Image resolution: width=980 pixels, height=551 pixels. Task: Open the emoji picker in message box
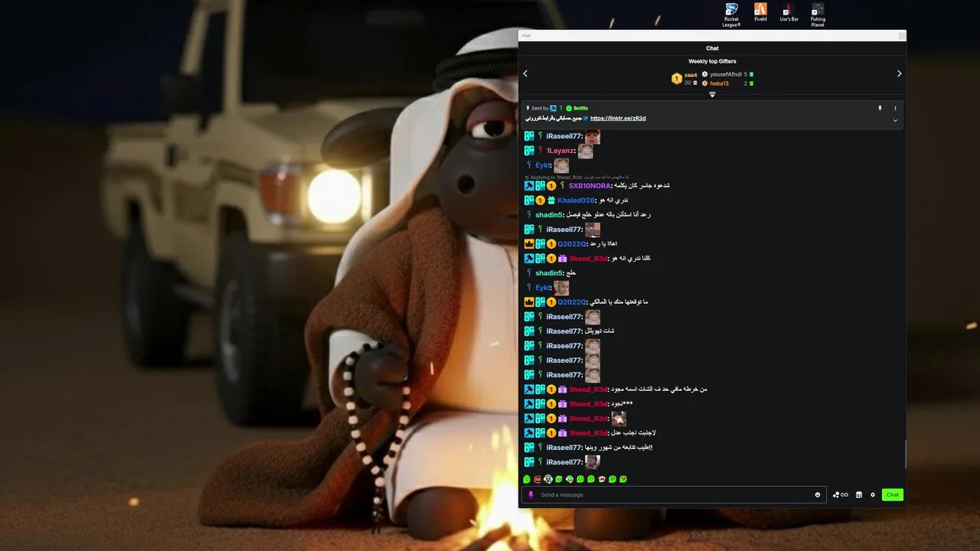[x=818, y=494]
